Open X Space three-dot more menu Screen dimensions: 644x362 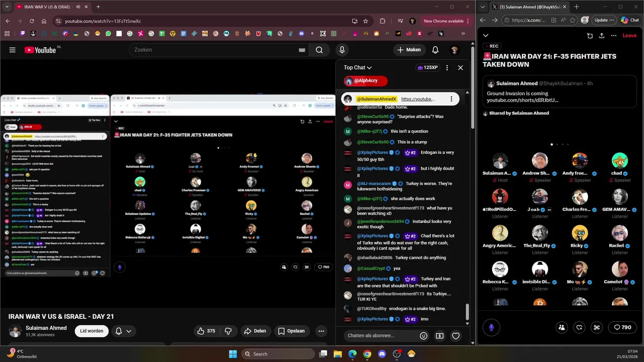pyautogui.click(x=614, y=35)
